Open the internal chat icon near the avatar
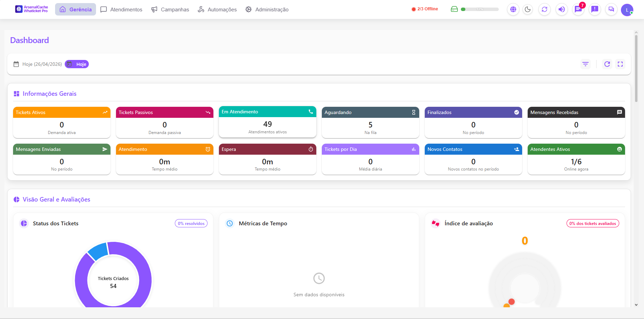This screenshot has width=644, height=319. click(x=611, y=9)
